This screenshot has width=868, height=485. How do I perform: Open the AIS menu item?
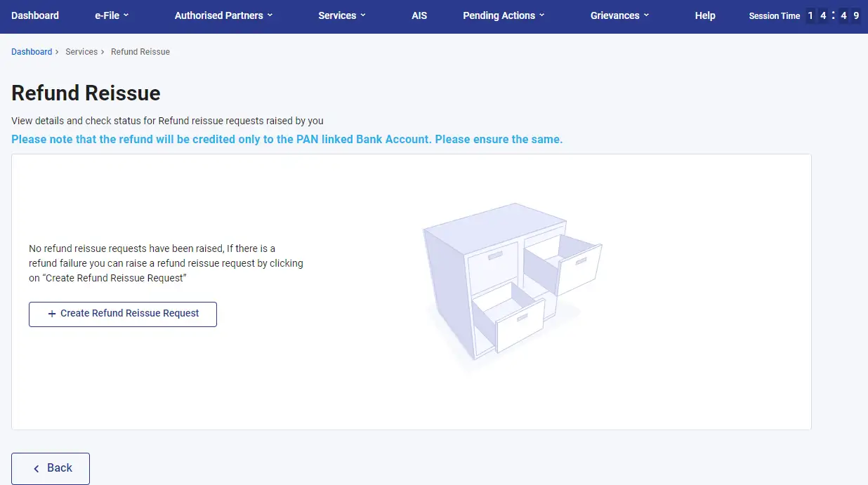coord(419,15)
